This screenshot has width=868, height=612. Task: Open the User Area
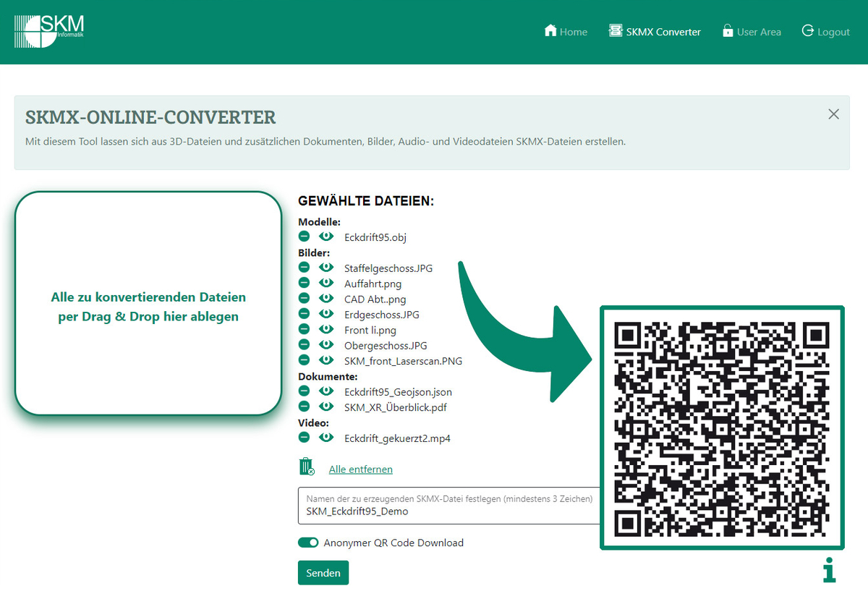(752, 31)
